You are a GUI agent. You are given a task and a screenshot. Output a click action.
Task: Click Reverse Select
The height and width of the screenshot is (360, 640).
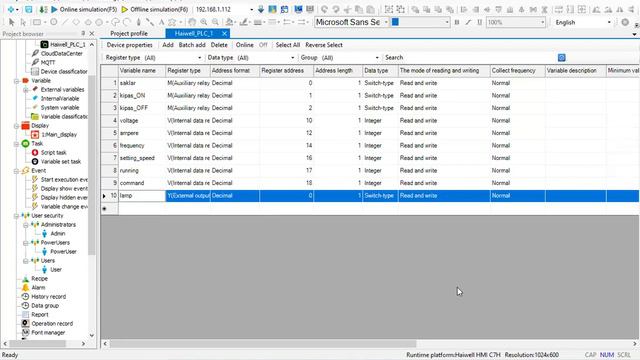(324, 45)
